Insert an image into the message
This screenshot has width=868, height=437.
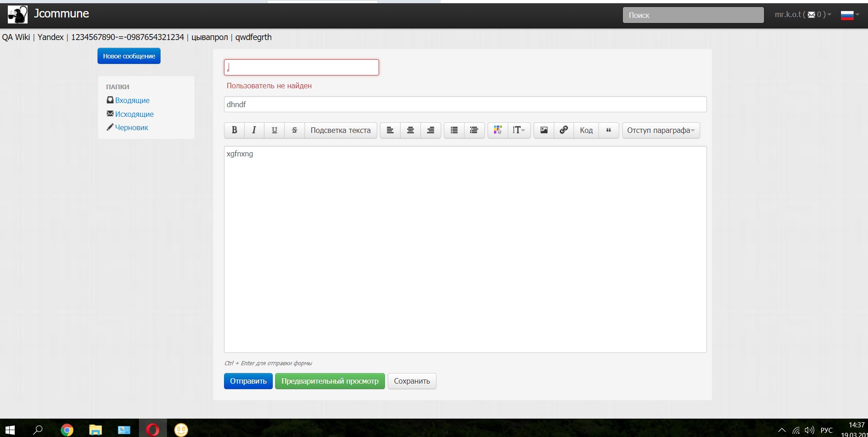(x=544, y=130)
